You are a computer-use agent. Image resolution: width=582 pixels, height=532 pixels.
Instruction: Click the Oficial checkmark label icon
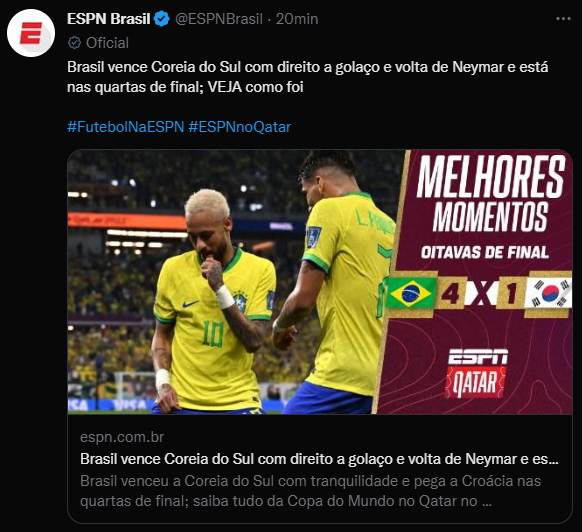[x=74, y=43]
